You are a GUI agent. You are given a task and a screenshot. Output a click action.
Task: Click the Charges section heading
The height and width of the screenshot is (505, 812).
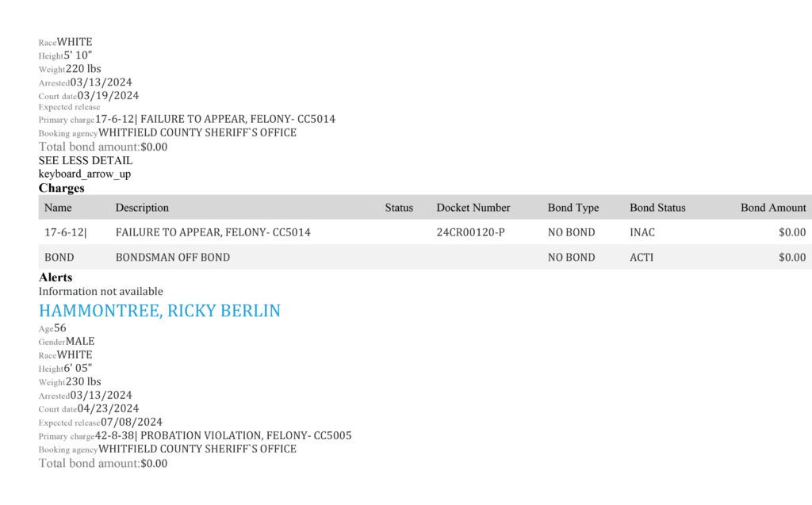click(62, 188)
